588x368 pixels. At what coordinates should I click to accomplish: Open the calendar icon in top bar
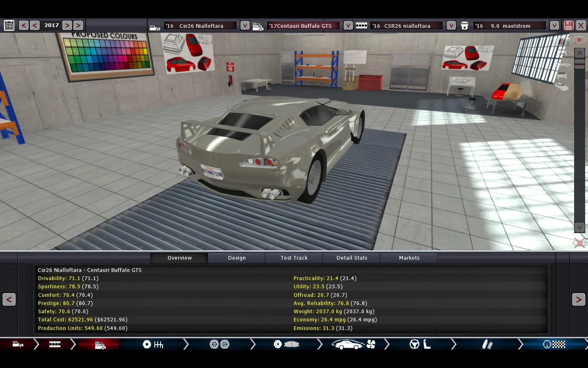(x=9, y=25)
